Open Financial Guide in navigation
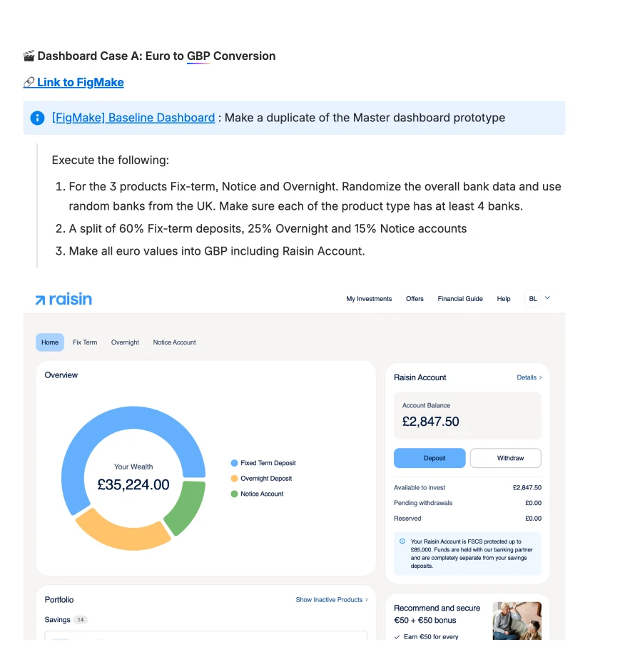 click(x=460, y=299)
